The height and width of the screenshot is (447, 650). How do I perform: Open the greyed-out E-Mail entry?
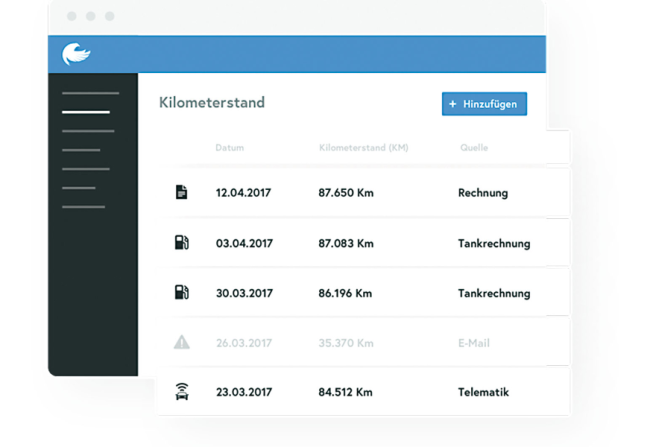coord(473,343)
